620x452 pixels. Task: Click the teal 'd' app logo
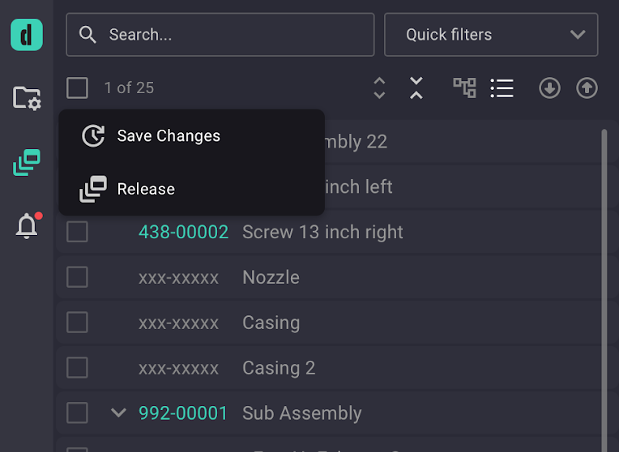click(x=26, y=35)
